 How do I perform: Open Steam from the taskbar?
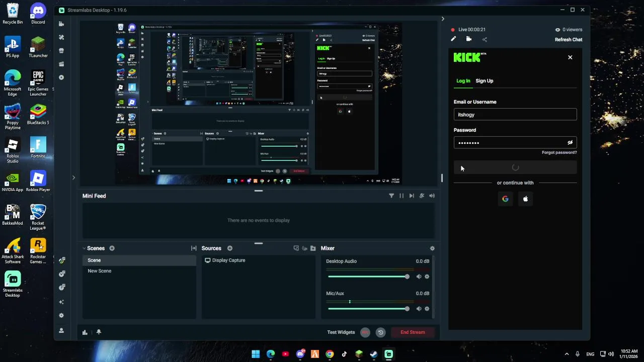(374, 354)
